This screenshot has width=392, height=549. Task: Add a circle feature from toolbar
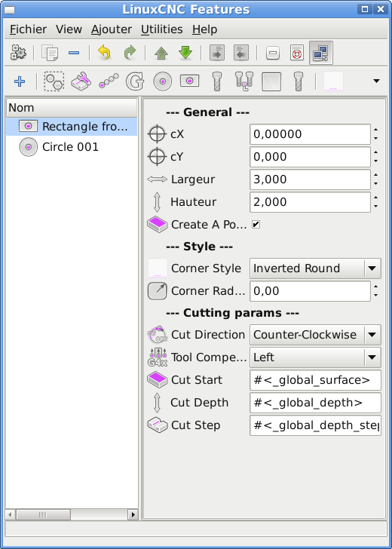click(162, 81)
